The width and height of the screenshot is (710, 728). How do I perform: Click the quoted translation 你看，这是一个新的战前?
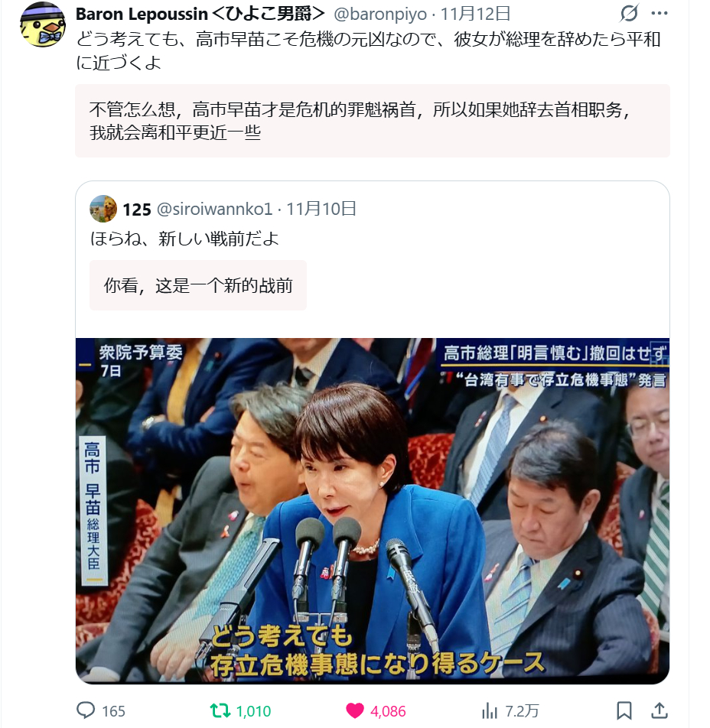click(198, 285)
